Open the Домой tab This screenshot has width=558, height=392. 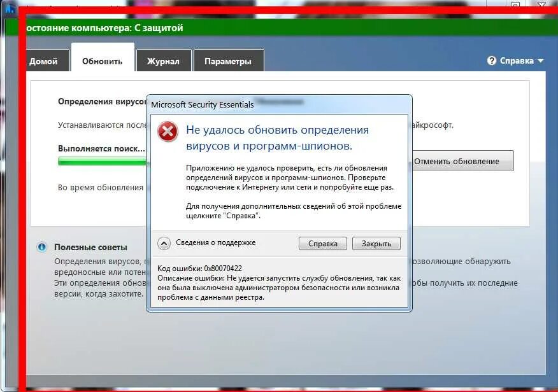tap(46, 61)
